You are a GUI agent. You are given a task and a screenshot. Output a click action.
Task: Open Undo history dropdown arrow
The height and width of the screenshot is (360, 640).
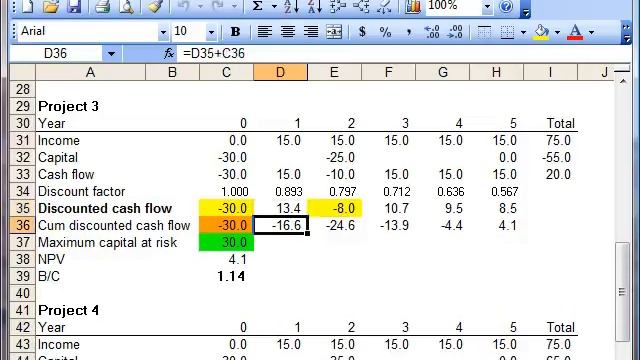(x=200, y=6)
